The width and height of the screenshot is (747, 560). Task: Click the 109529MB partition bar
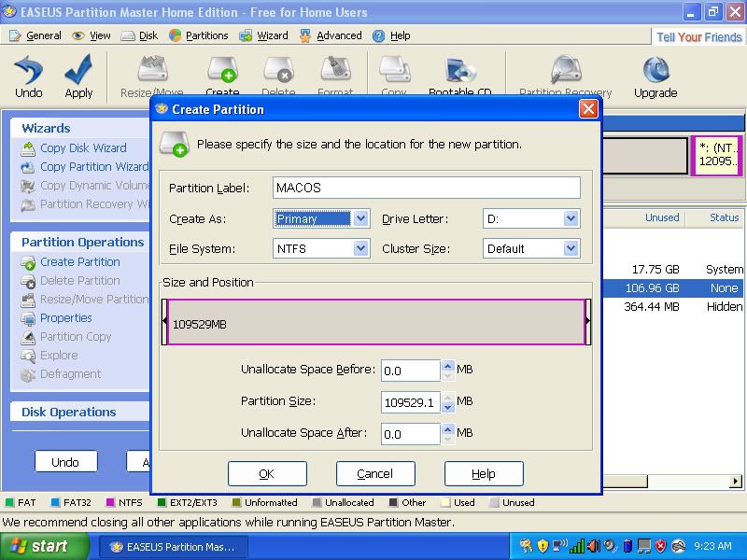(376, 322)
